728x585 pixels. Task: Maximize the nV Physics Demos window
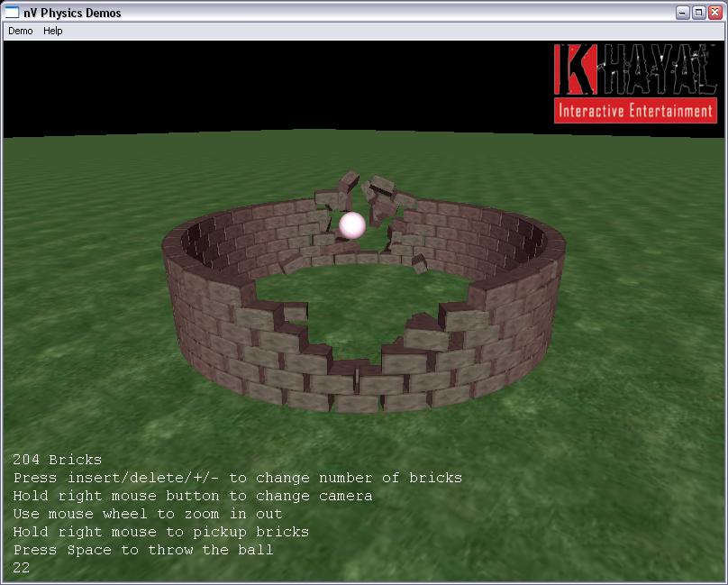[x=698, y=13]
